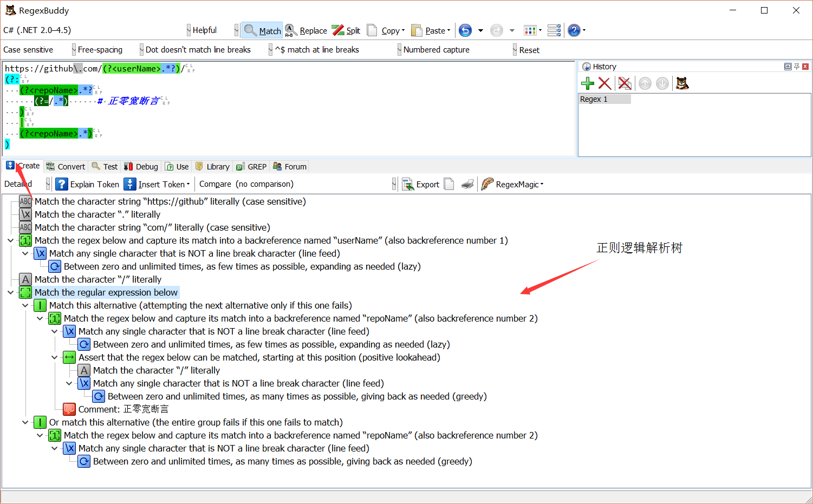Click the green lookahead arrow icon
Image resolution: width=813 pixels, height=504 pixels.
69,357
